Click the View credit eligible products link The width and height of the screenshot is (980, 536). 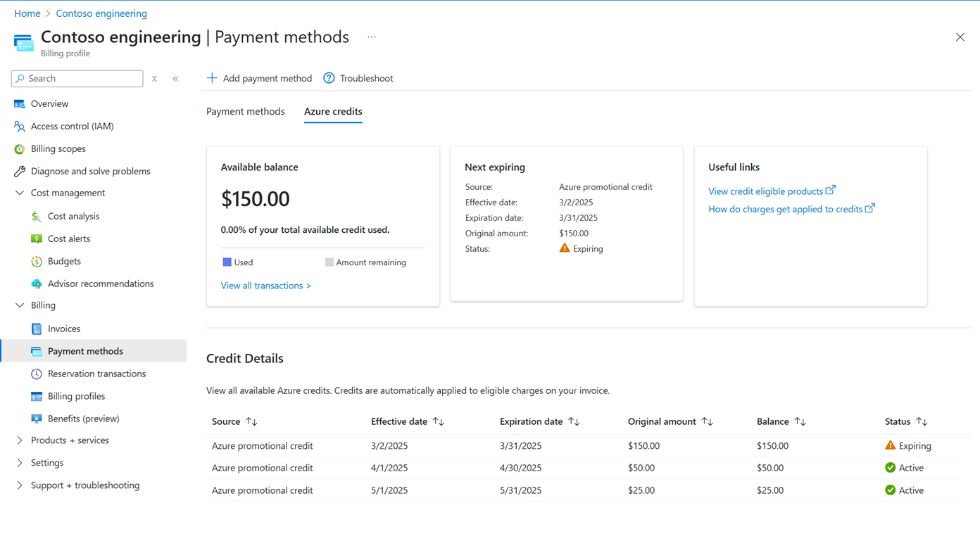[x=767, y=191]
